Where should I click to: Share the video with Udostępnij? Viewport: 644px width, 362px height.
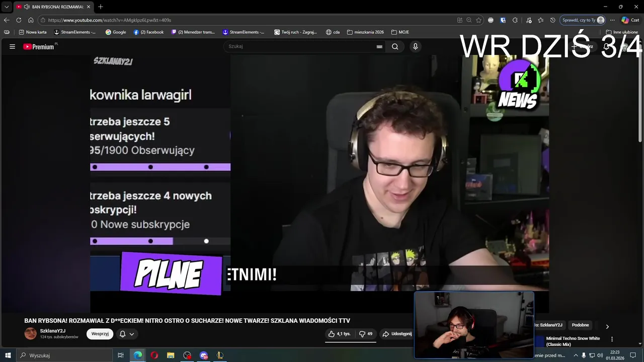pos(396,334)
